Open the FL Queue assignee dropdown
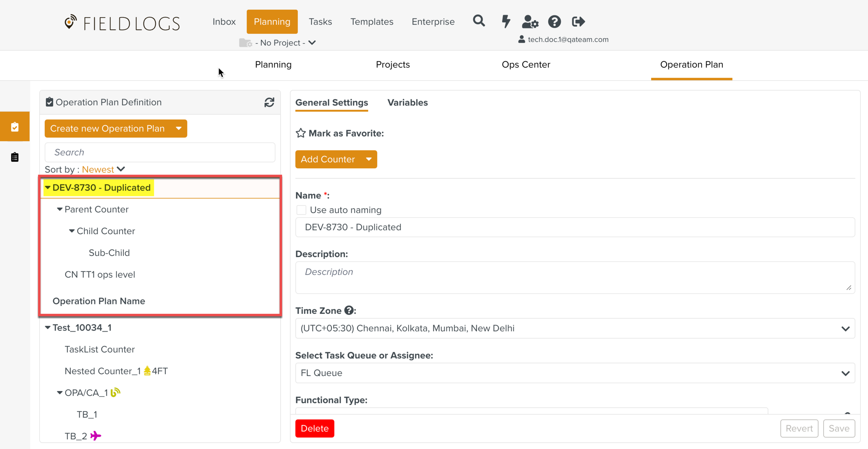This screenshot has height=449, width=868. tap(575, 373)
